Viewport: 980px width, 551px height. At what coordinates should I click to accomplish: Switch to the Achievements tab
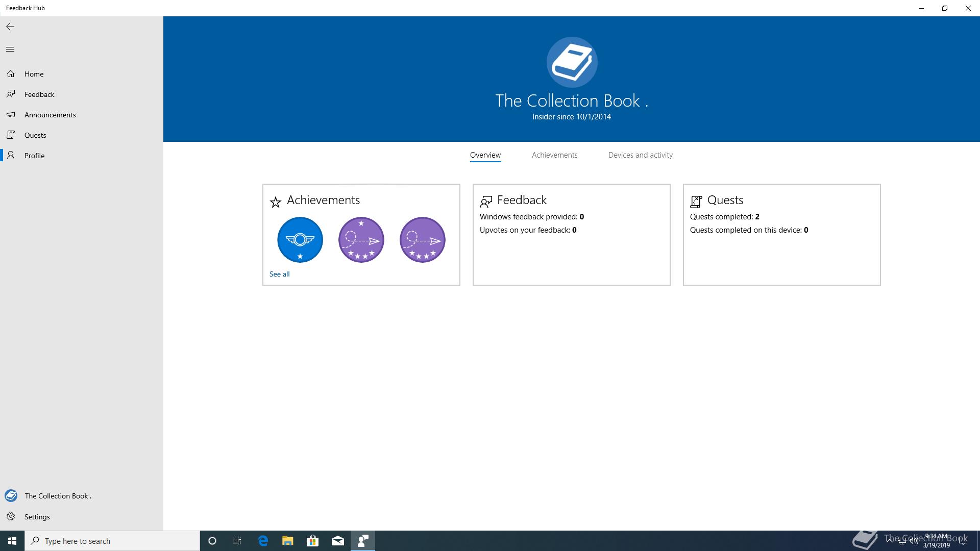[x=554, y=155]
